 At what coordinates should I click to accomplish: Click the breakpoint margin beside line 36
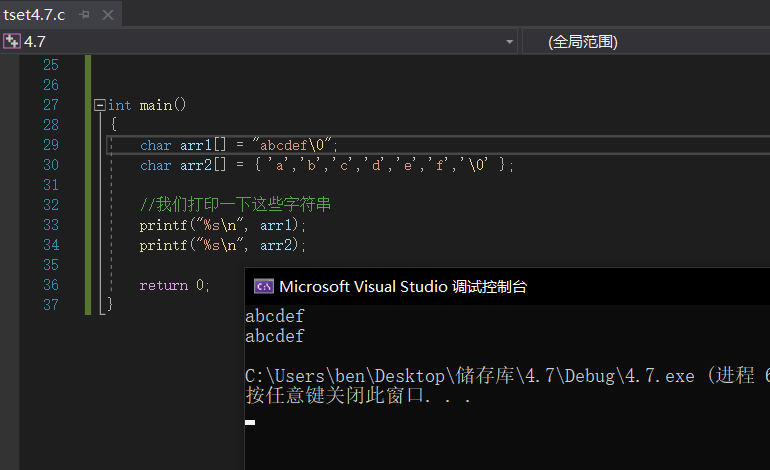[10, 285]
